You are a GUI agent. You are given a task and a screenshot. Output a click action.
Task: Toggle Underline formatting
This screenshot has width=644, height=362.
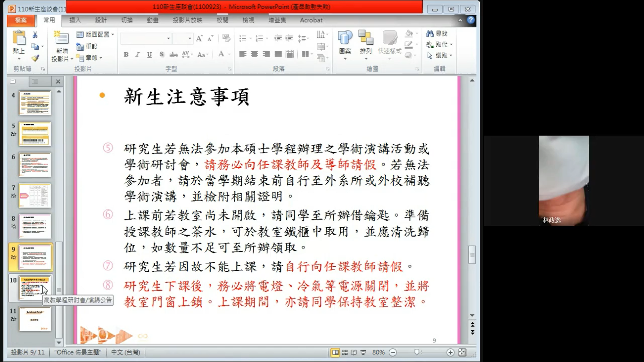click(x=149, y=55)
